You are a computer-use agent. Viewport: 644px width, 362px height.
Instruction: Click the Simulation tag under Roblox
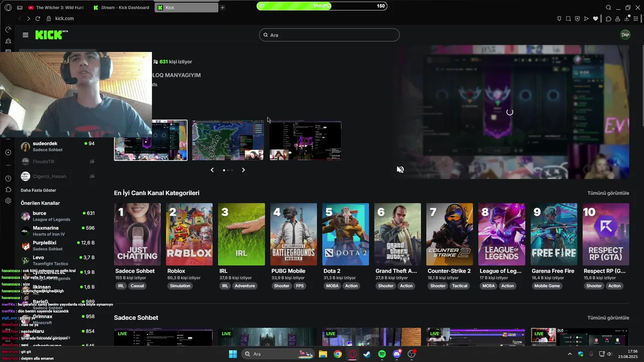[x=180, y=286]
